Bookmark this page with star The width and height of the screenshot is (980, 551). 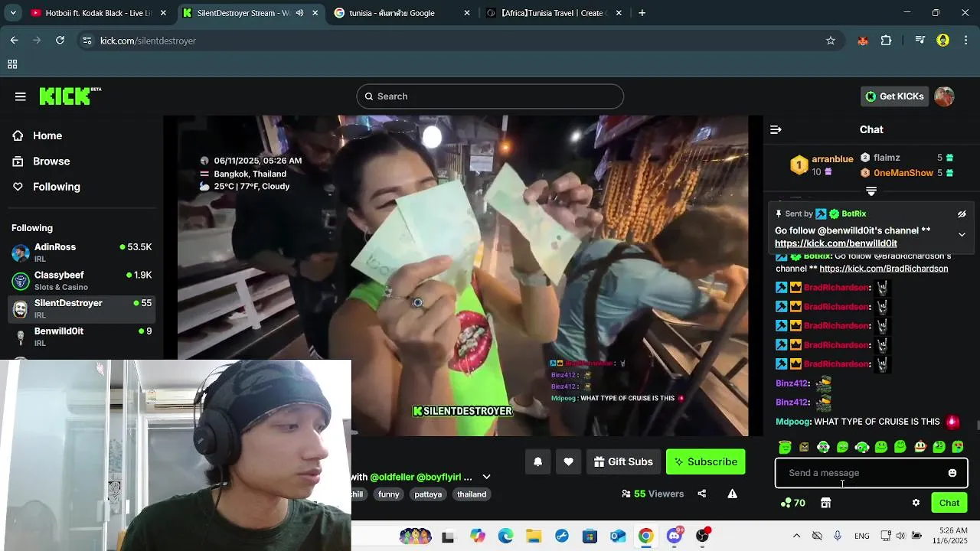tap(831, 41)
